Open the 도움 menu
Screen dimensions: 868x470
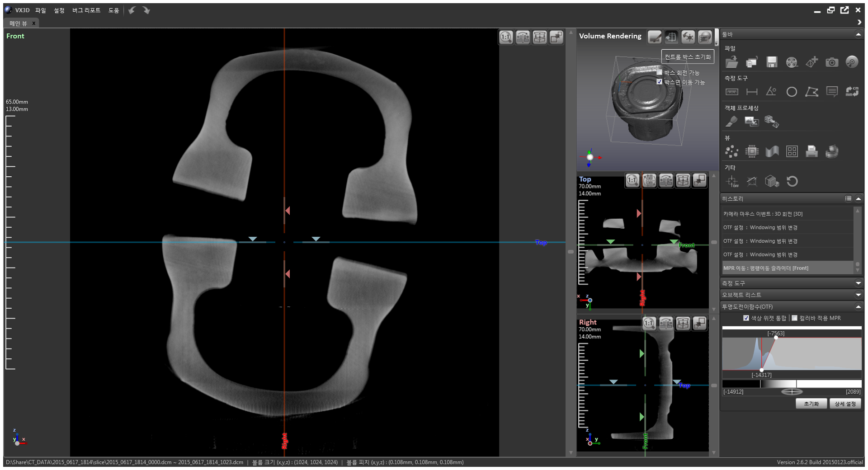click(x=113, y=10)
